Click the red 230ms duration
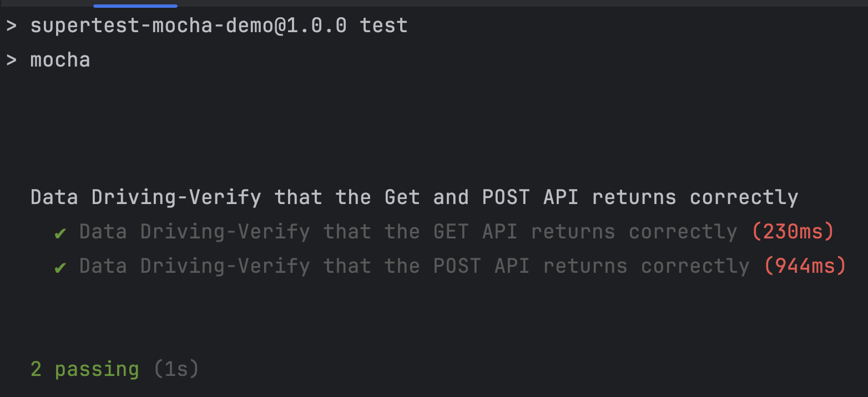This screenshot has height=397, width=868. (793, 232)
